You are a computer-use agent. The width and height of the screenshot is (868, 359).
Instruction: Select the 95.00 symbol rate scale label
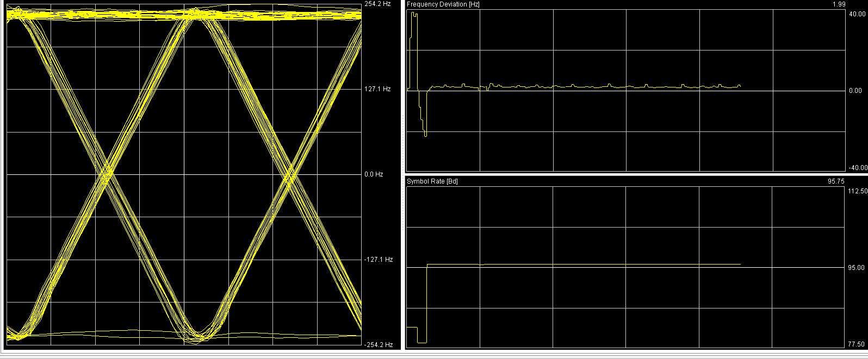pyautogui.click(x=855, y=268)
